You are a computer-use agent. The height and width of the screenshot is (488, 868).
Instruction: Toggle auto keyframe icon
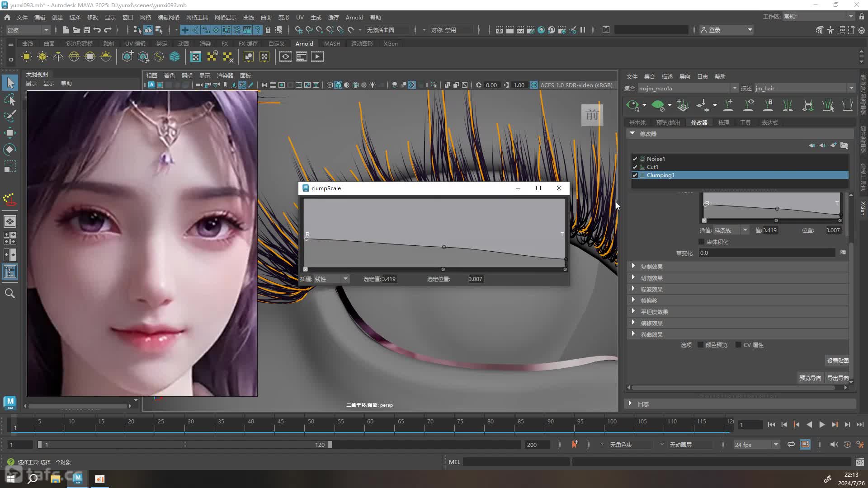pos(847,445)
